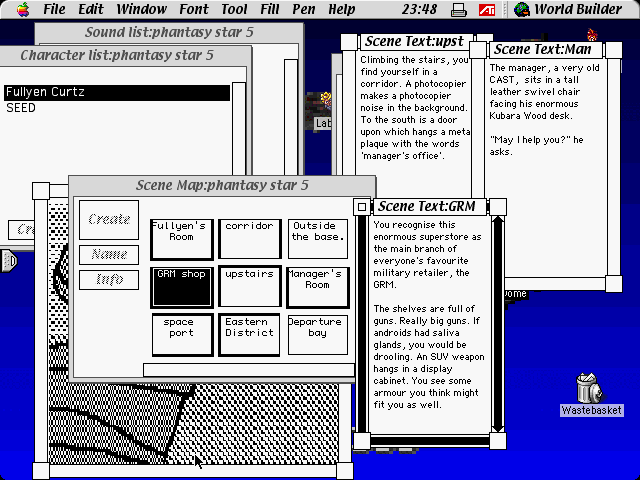Select Eastern District scene box
The width and height of the screenshot is (640, 480).
click(x=249, y=335)
